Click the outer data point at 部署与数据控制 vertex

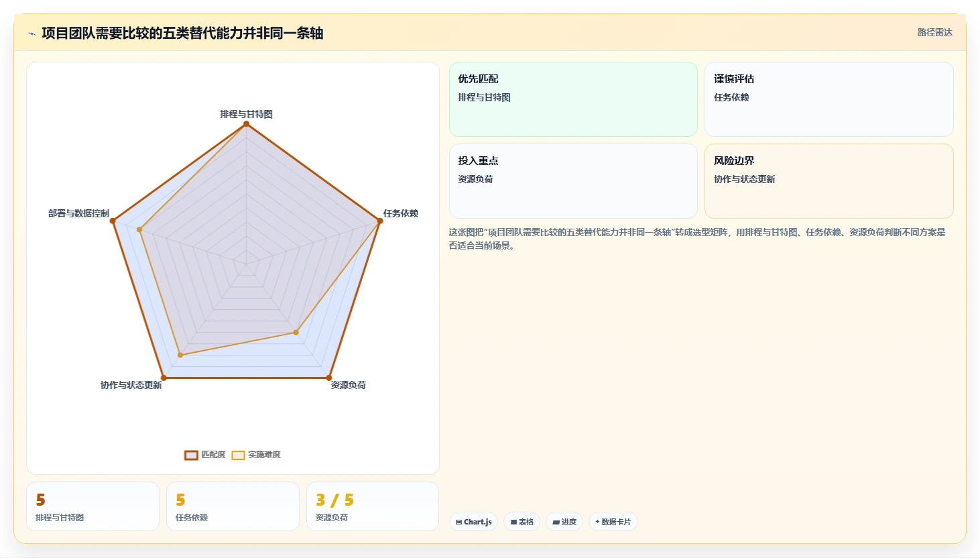(x=113, y=221)
